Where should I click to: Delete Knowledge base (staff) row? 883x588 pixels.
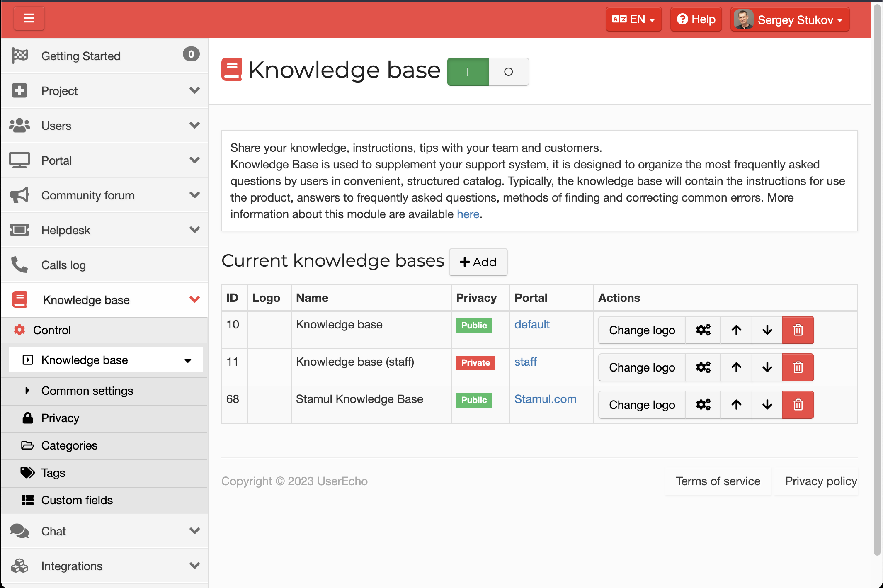tap(798, 367)
